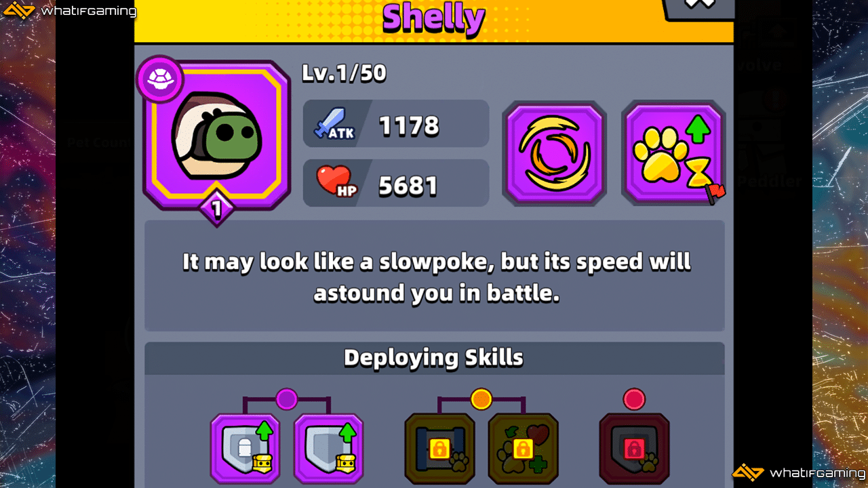Tap the locked paw and heart skill
868x488 pixels.
click(524, 449)
